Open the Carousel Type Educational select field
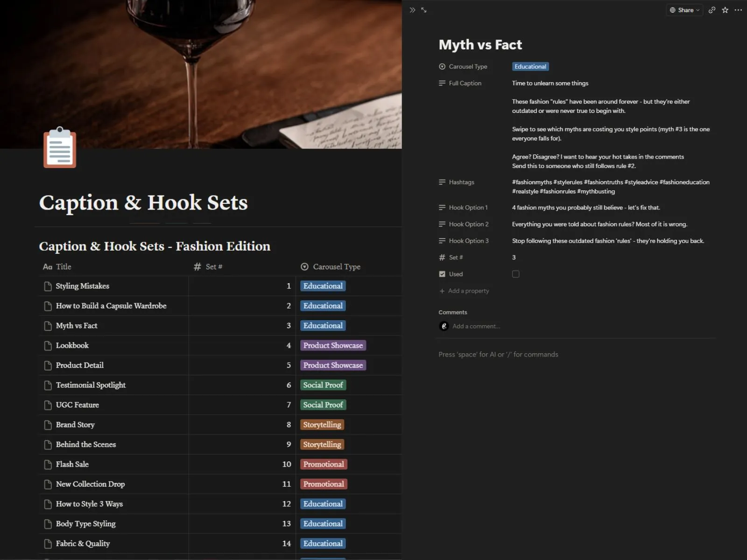The image size is (747, 560). pyautogui.click(x=530, y=66)
